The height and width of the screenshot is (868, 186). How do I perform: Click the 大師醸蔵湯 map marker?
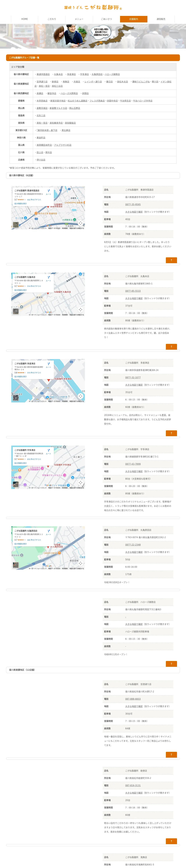click(x=75, y=220)
